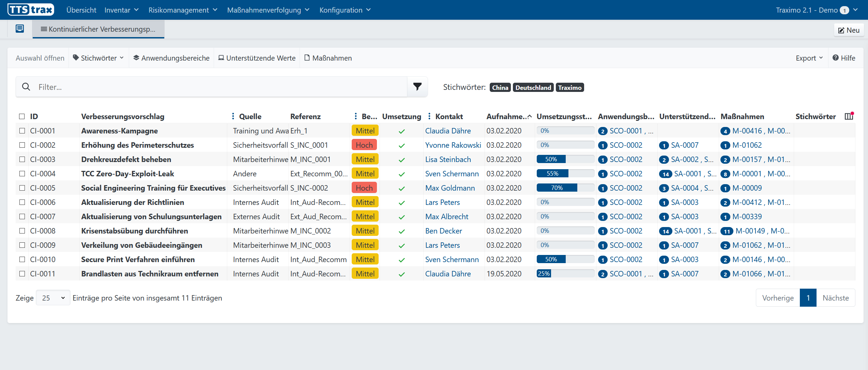This screenshot has width=868, height=370.
Task: Click the search magnifier icon
Action: [x=26, y=87]
